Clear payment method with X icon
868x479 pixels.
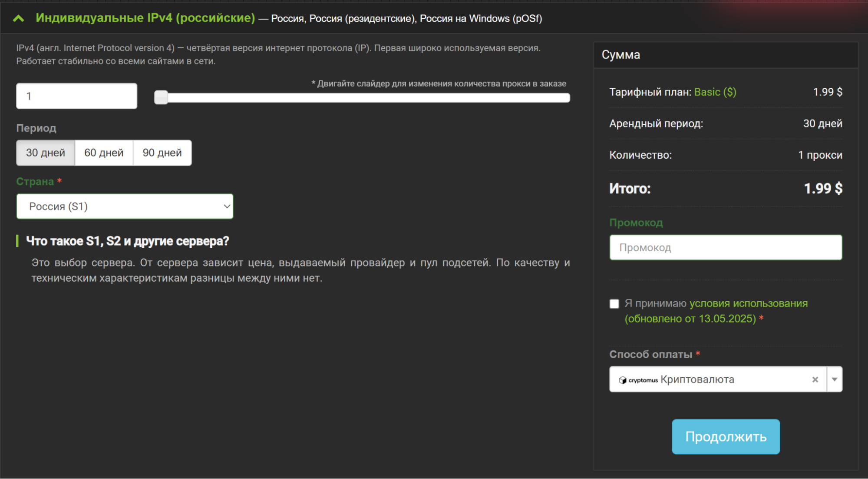(x=815, y=379)
